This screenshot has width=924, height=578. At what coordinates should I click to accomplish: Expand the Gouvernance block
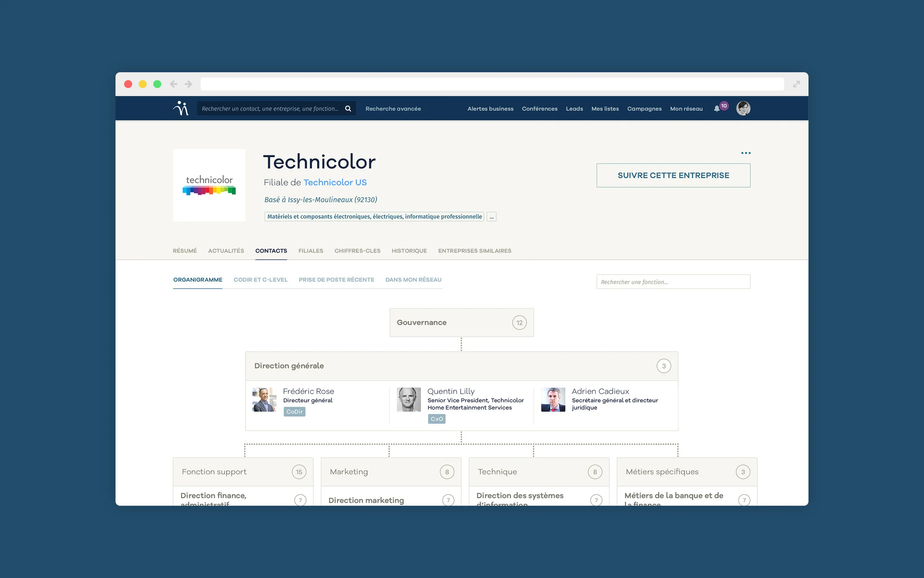[x=462, y=322]
